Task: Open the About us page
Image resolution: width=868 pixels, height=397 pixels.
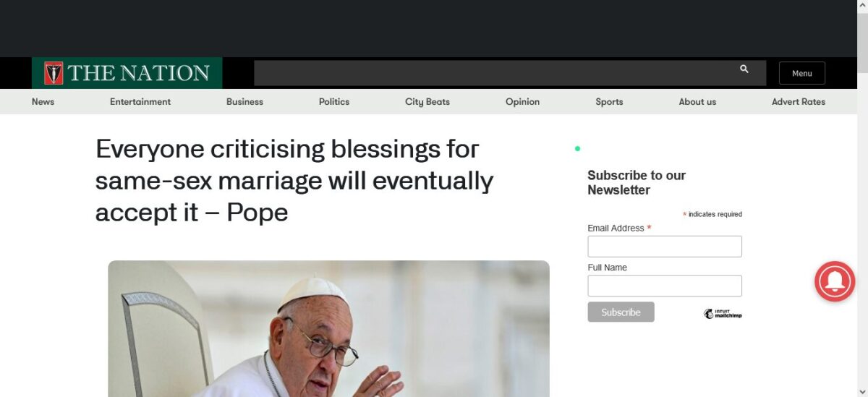Action: coord(697,102)
